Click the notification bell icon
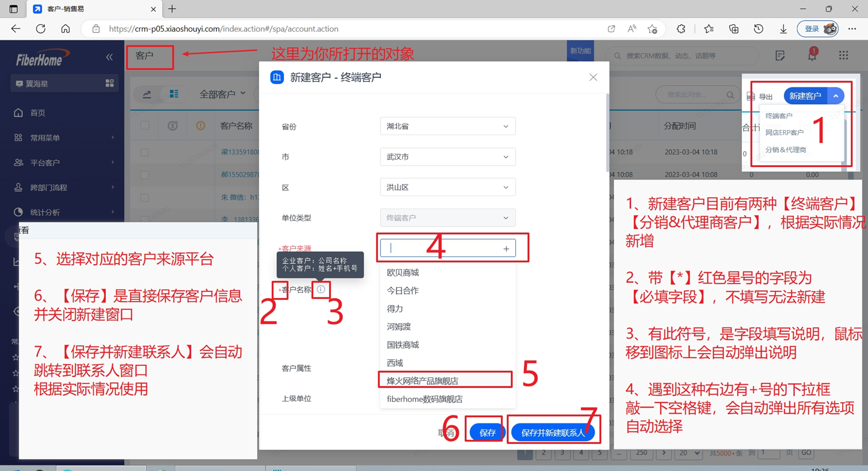This screenshot has width=868, height=471. (x=812, y=55)
